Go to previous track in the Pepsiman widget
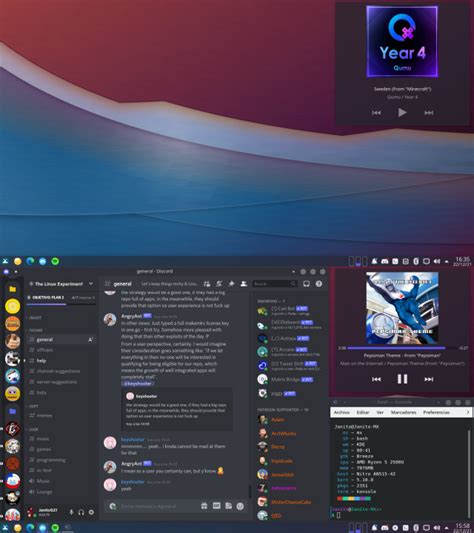 click(x=376, y=379)
